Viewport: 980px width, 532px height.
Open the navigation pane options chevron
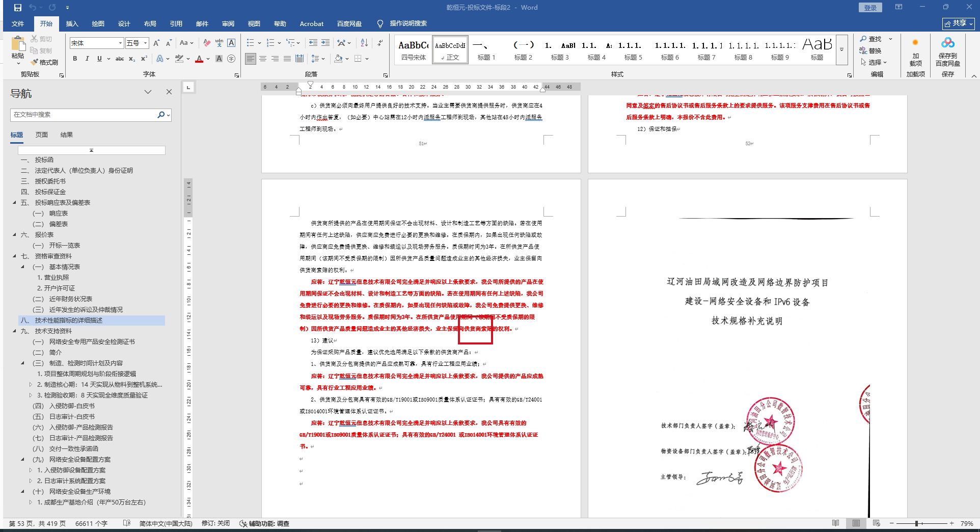pyautogui.click(x=148, y=92)
